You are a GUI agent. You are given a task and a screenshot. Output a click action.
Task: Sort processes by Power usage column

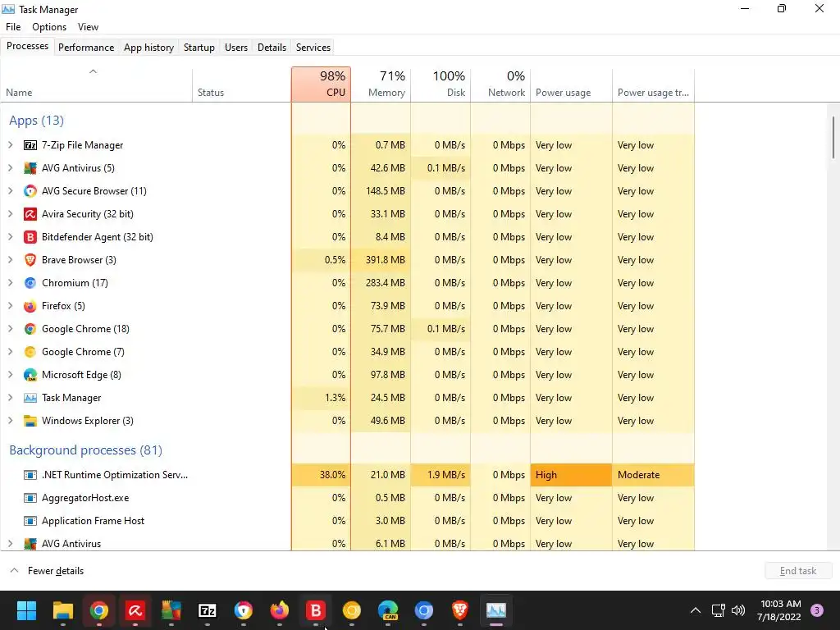(571, 84)
